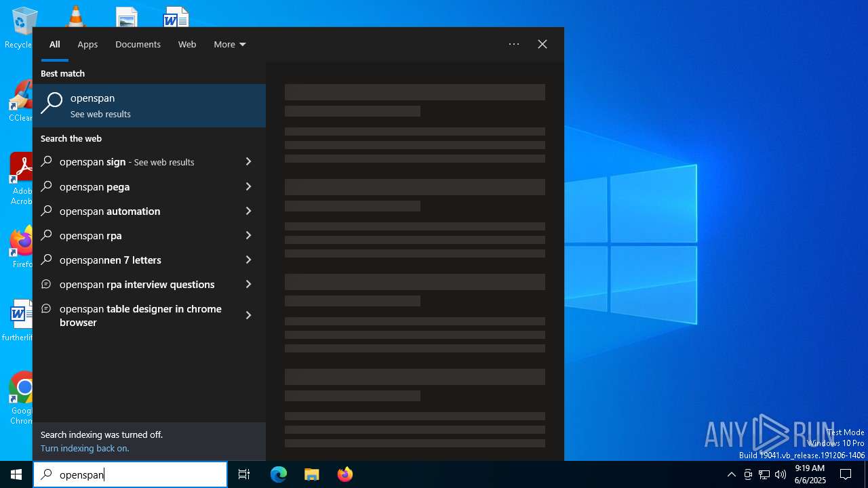Image resolution: width=868 pixels, height=488 pixels.
Task: Open the All search tab
Action: click(x=55, y=45)
